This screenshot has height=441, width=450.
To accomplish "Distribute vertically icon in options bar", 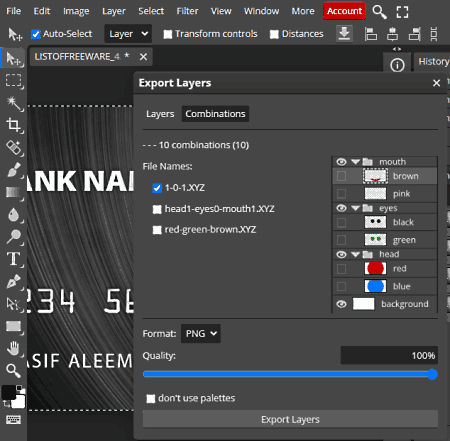I will (x=434, y=34).
